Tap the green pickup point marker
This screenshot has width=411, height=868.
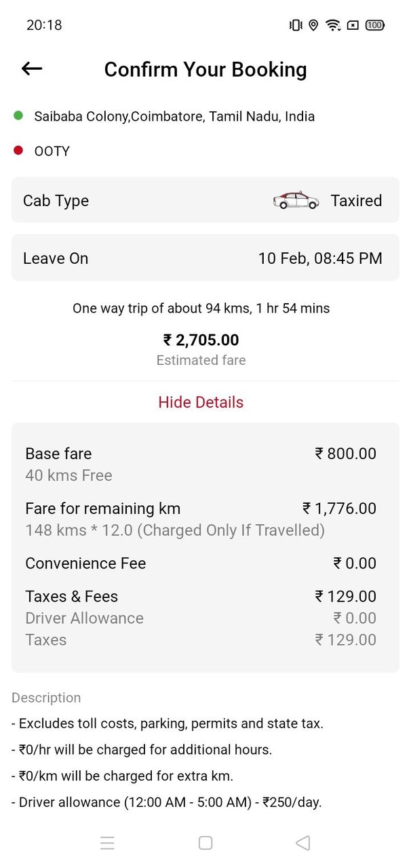click(18, 116)
